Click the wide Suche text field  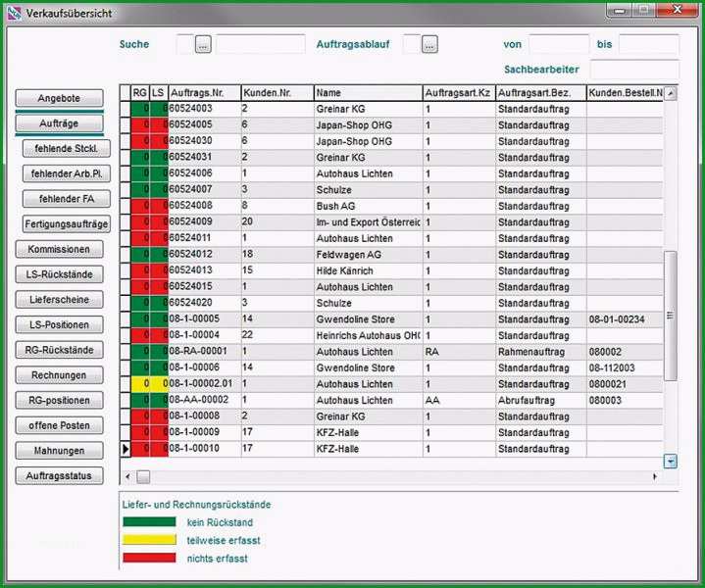pos(261,44)
